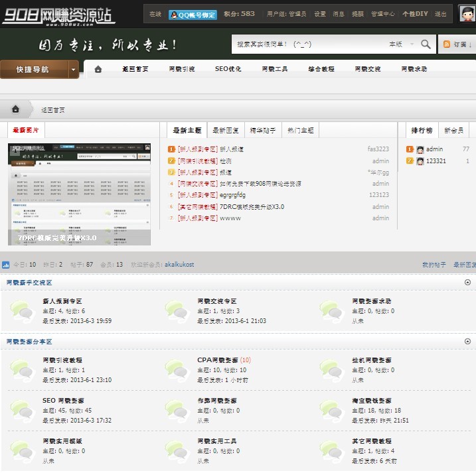
Task: Click the chat bubble icon for SEO board
Action: 22,411
